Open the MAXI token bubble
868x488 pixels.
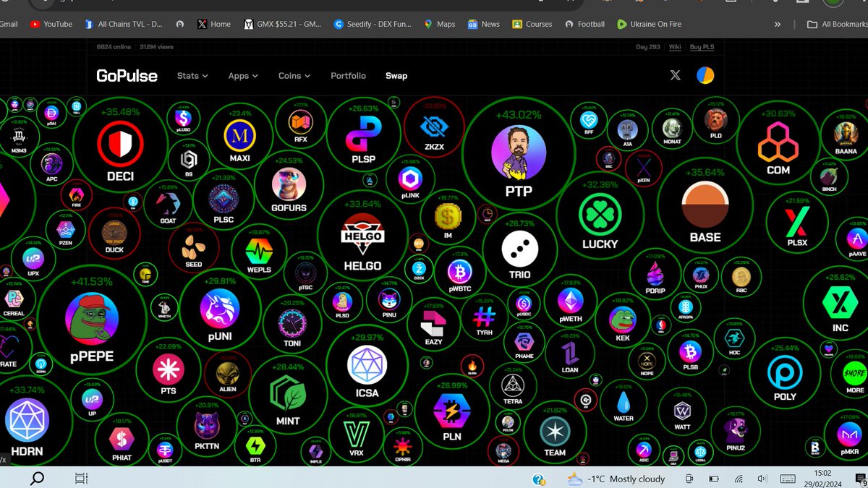(x=239, y=137)
